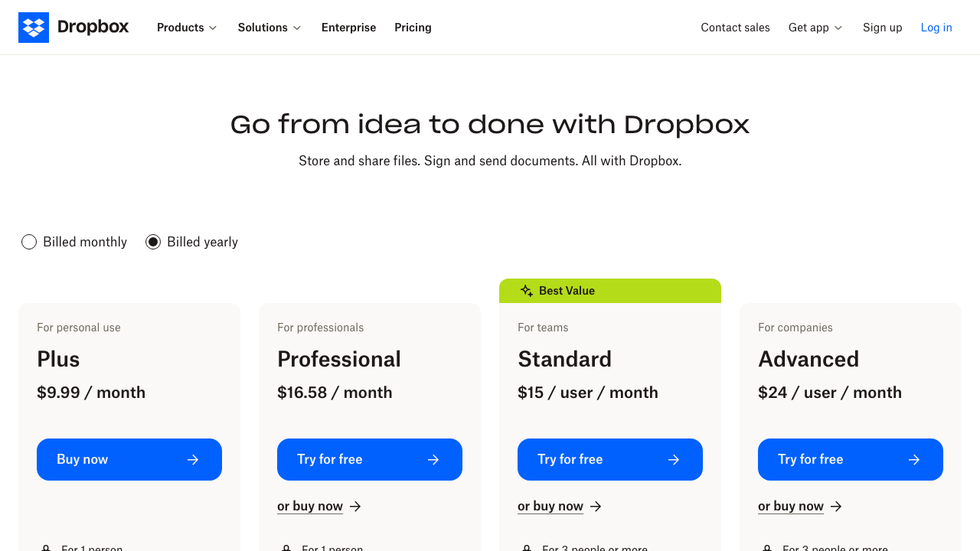
Task: Open the Enterprise menu item
Action: click(348, 28)
